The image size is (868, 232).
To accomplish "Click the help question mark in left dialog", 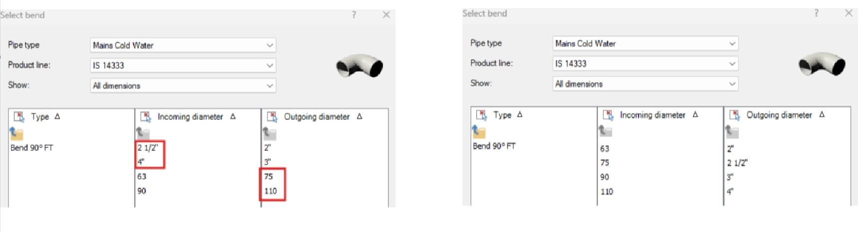I will click(354, 15).
